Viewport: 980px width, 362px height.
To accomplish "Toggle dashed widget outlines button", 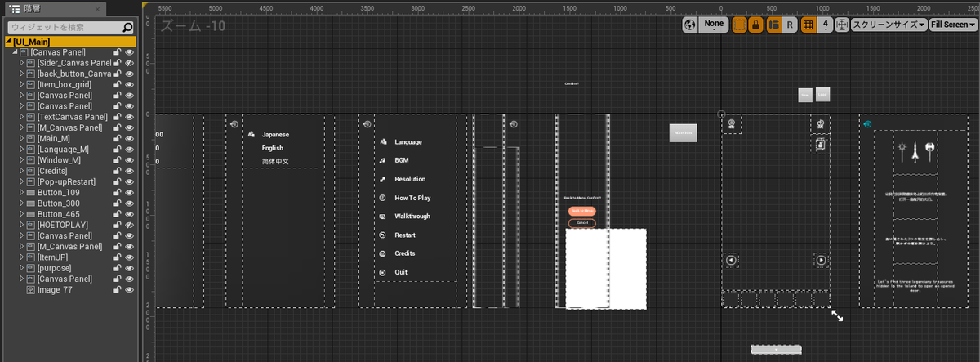I will [x=740, y=25].
